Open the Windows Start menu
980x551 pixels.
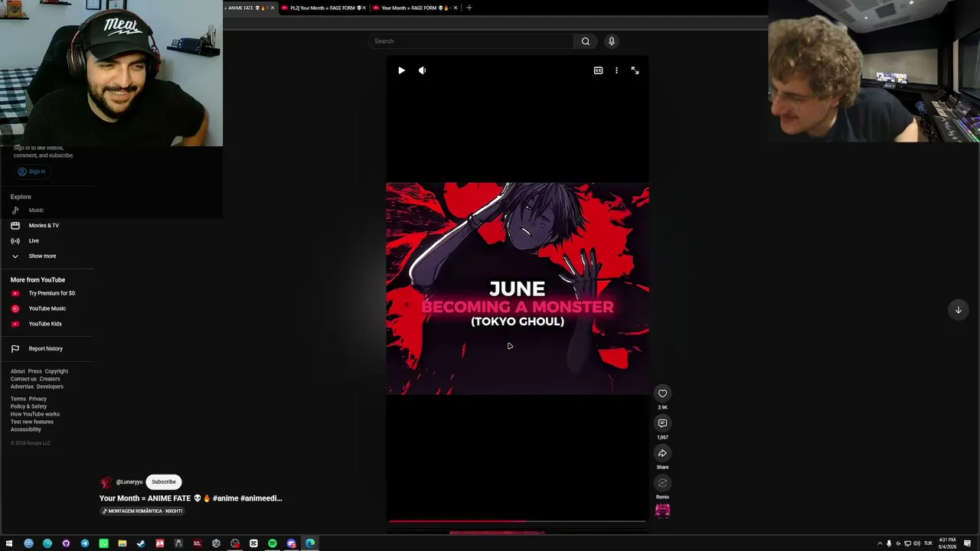pyautogui.click(x=9, y=543)
